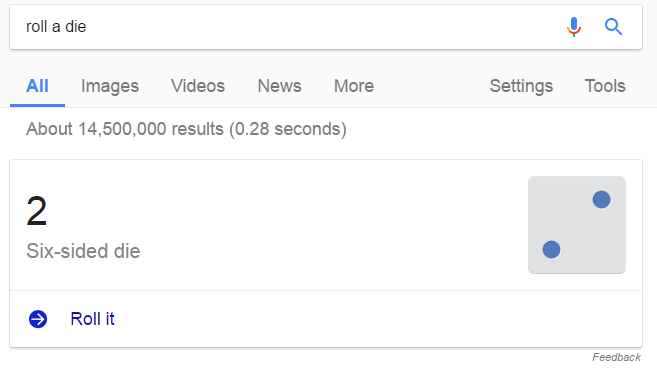
Task: Click the die face image
Action: [577, 225]
